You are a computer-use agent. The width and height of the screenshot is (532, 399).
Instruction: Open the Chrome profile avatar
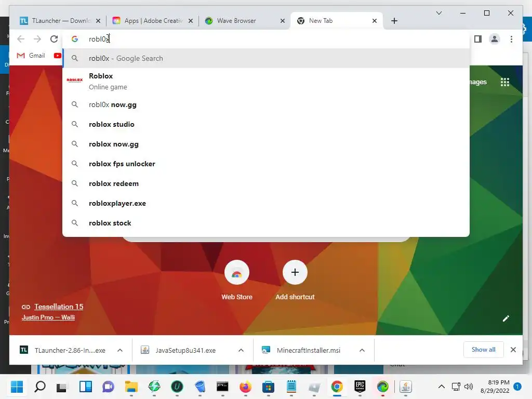495,39
